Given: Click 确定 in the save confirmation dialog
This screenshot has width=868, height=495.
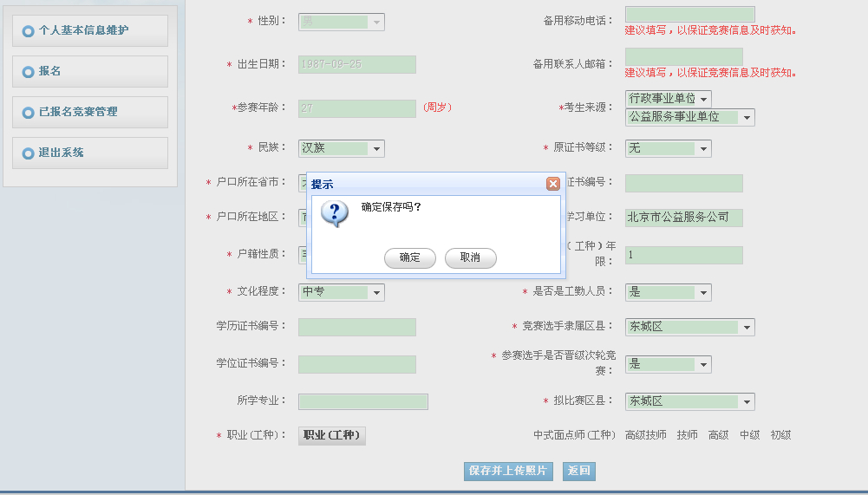Looking at the screenshot, I should (x=409, y=257).
